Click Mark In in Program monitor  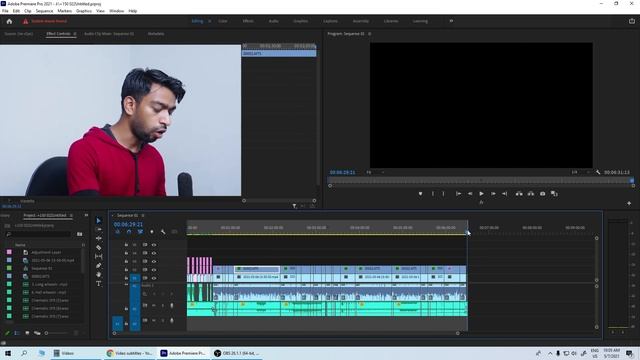click(433, 194)
